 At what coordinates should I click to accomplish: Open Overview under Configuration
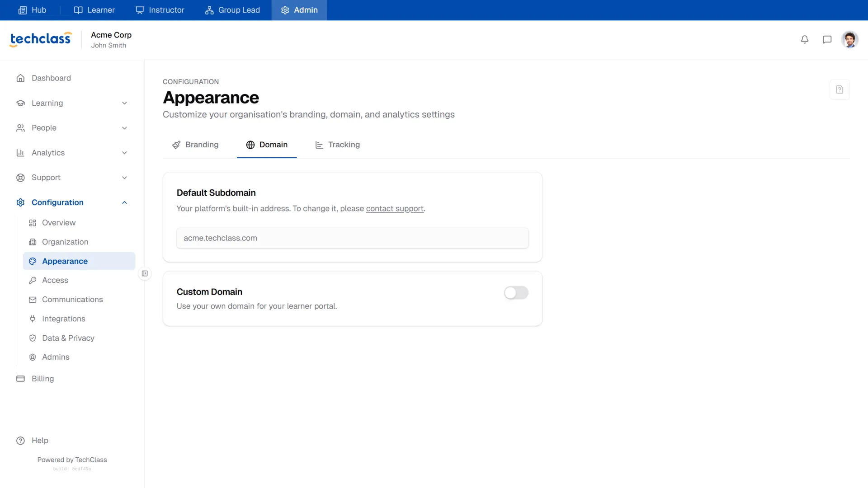tap(79, 223)
